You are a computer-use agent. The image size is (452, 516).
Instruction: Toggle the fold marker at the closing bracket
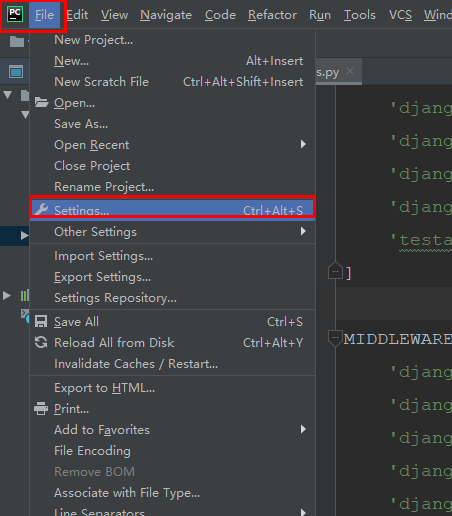[x=335, y=271]
